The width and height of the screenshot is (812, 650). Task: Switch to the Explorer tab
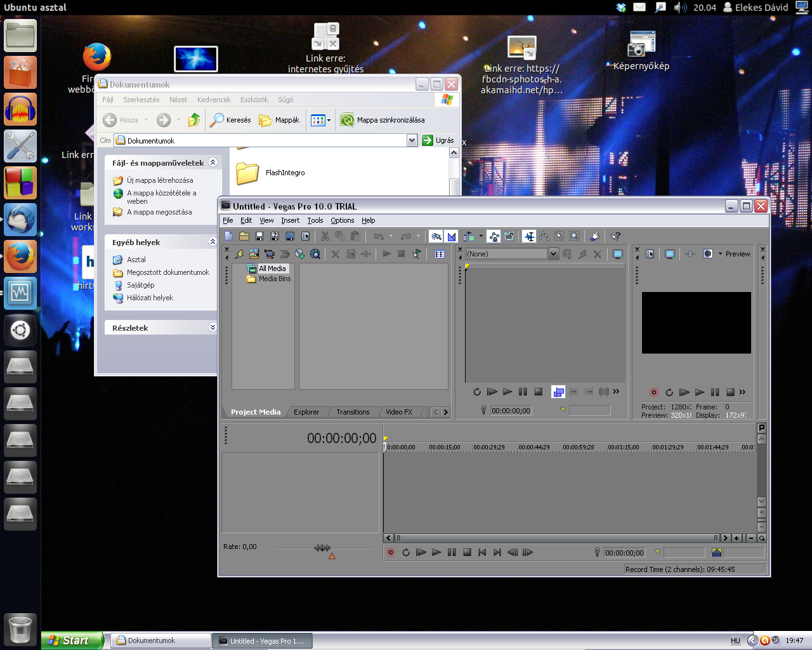coord(306,412)
